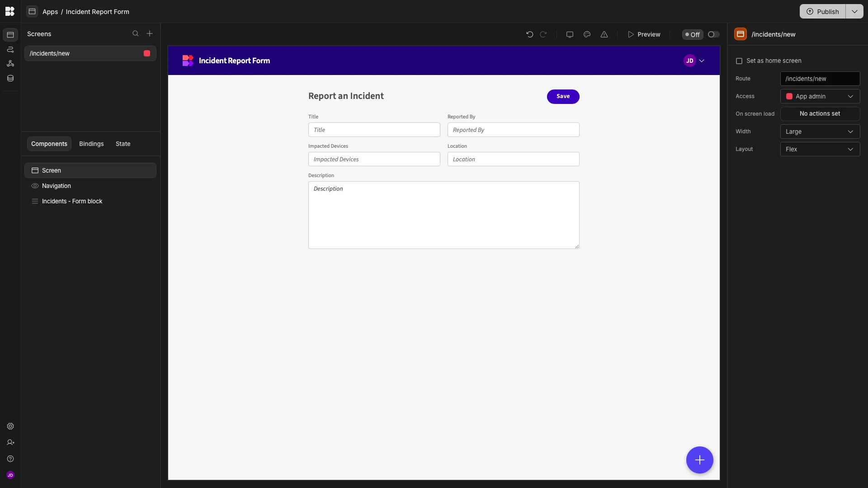
Task: Open the No actions set button
Action: click(x=820, y=114)
